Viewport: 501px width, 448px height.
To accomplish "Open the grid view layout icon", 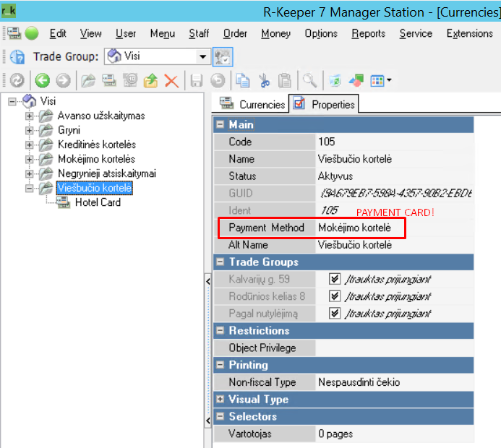I will click(377, 80).
